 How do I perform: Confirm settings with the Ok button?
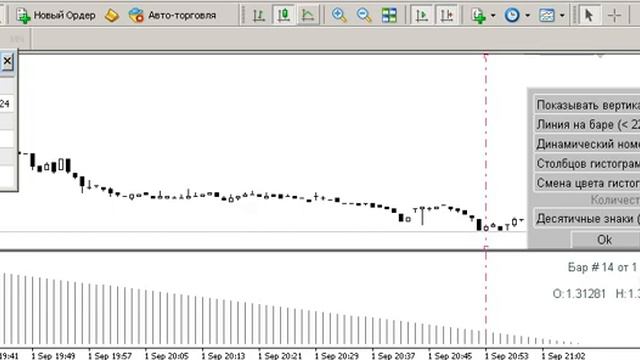(604, 240)
